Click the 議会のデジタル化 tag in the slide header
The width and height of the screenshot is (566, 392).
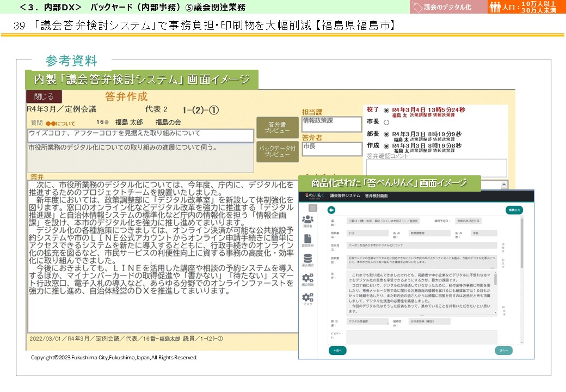448,7
